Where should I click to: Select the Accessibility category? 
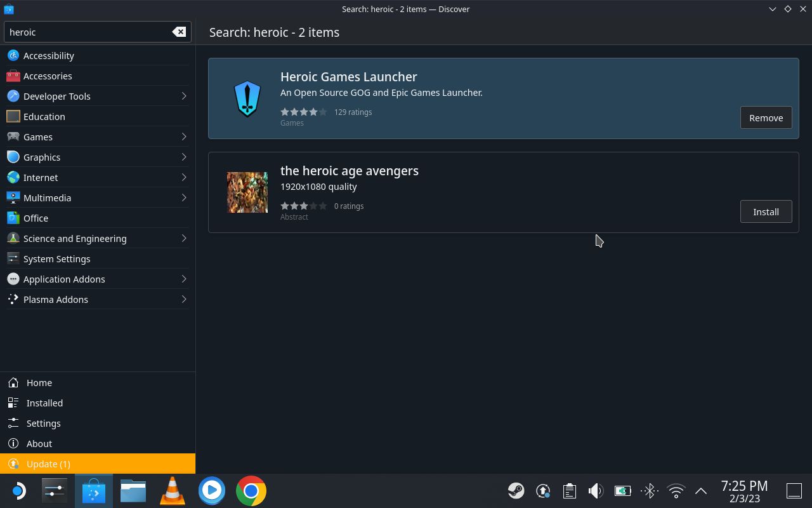tap(98, 55)
